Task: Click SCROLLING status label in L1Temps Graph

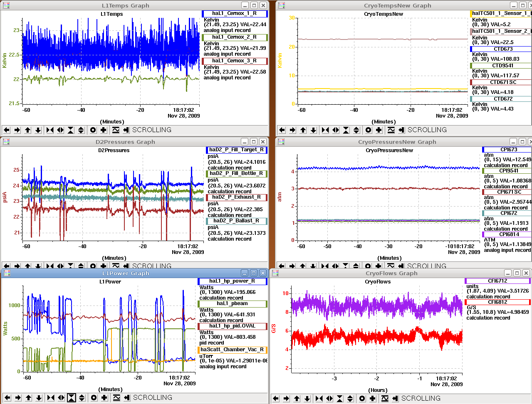Action: pyautogui.click(x=152, y=130)
